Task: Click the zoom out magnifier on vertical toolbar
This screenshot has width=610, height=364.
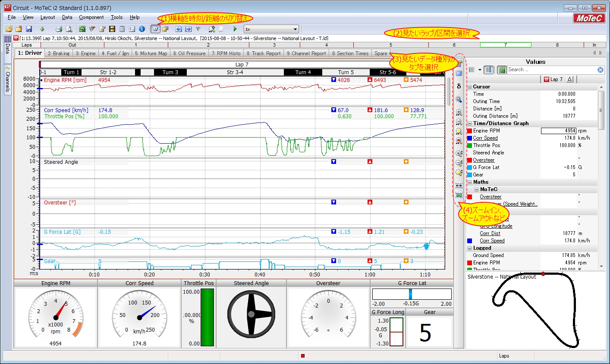Action: point(459,122)
